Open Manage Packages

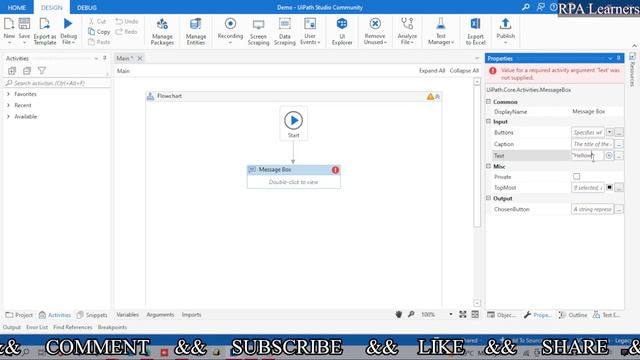[162, 31]
